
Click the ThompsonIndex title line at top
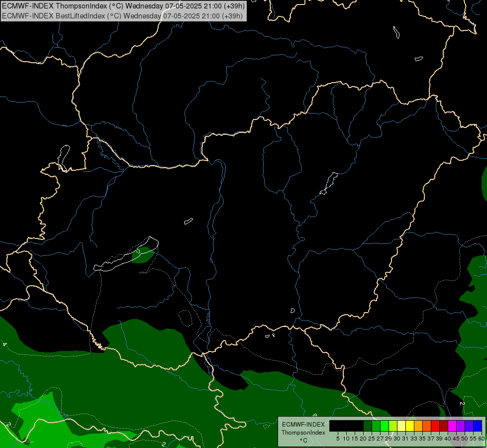click(x=123, y=6)
